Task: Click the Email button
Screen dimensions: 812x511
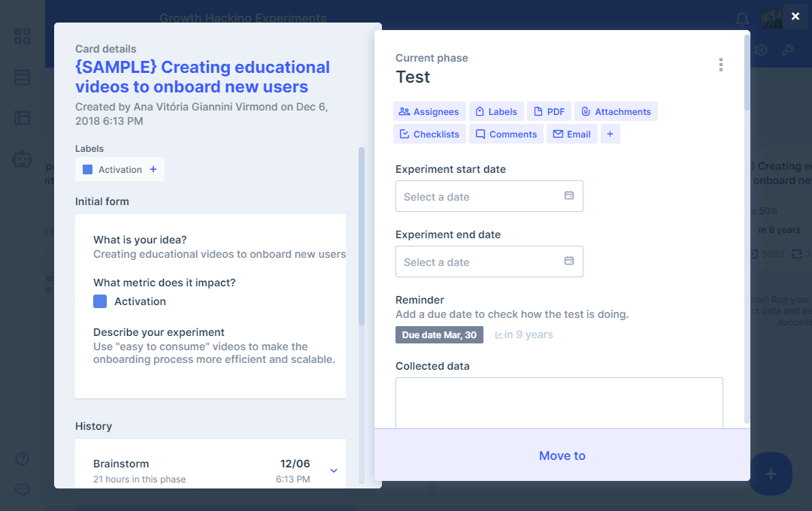Action: pos(571,135)
